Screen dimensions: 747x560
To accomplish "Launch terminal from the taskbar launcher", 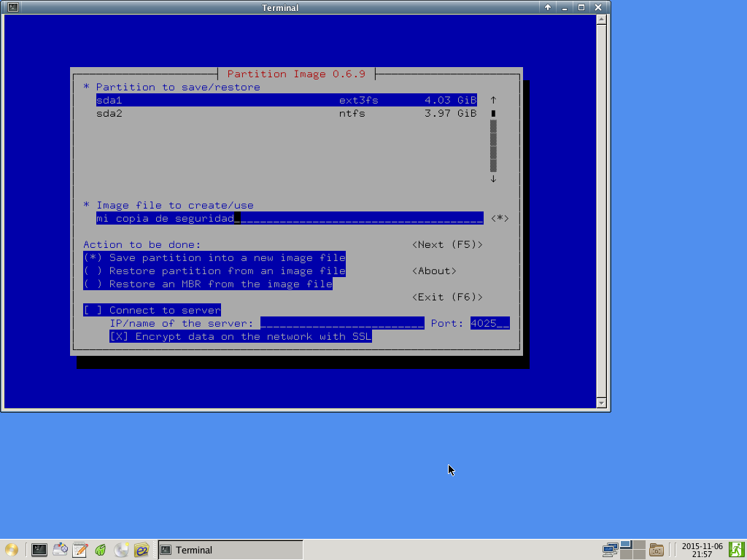I will (x=39, y=550).
